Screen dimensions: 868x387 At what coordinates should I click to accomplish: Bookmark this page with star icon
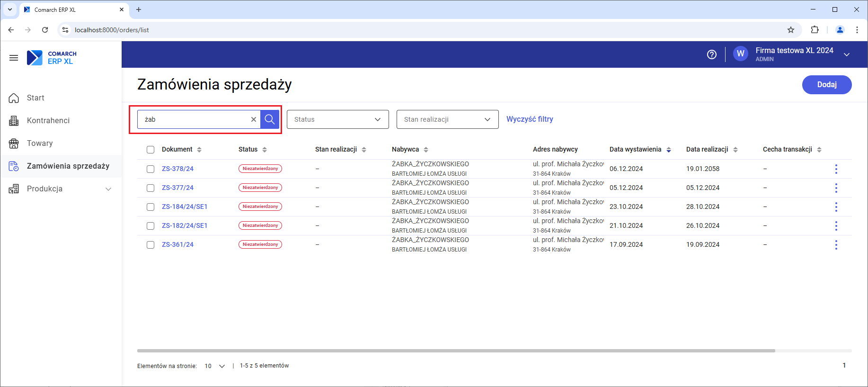791,30
